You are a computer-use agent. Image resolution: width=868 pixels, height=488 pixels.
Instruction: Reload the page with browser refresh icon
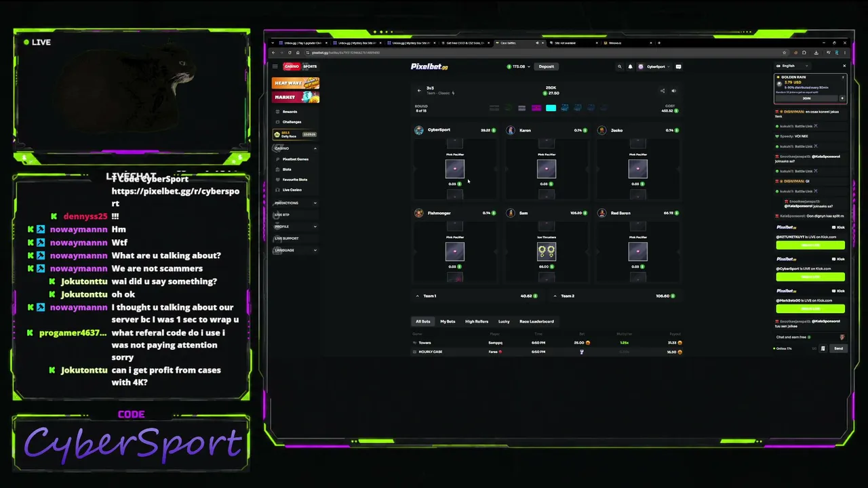click(289, 52)
